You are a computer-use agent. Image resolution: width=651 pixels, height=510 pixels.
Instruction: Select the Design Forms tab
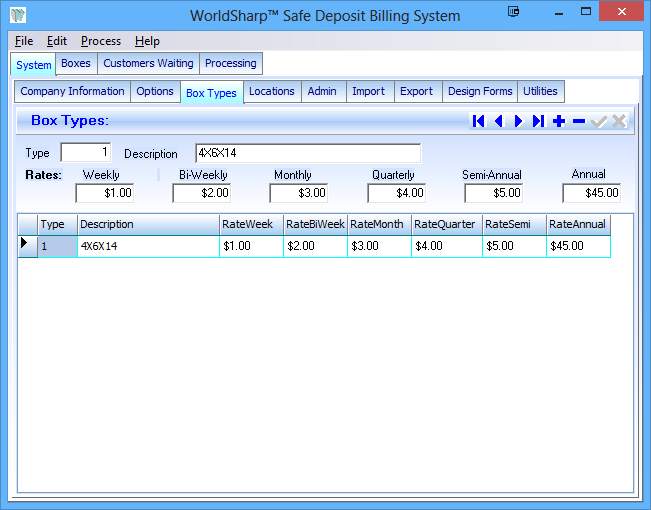tap(480, 91)
